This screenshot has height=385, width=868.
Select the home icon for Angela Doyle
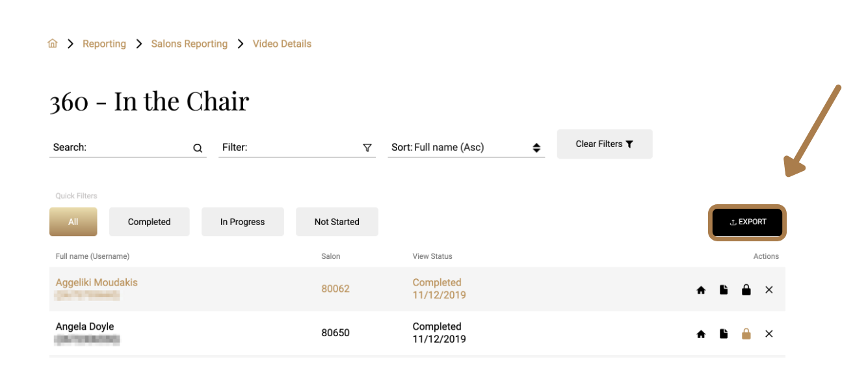tap(701, 334)
